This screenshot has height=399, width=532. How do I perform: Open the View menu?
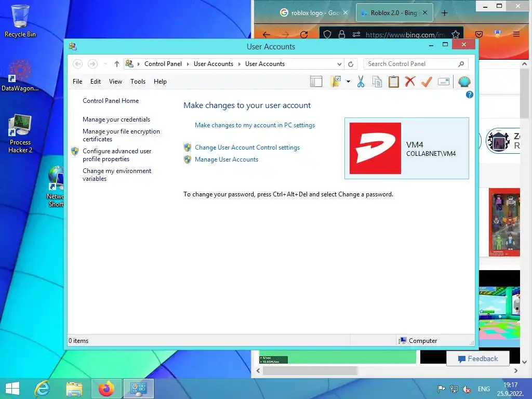tap(115, 82)
